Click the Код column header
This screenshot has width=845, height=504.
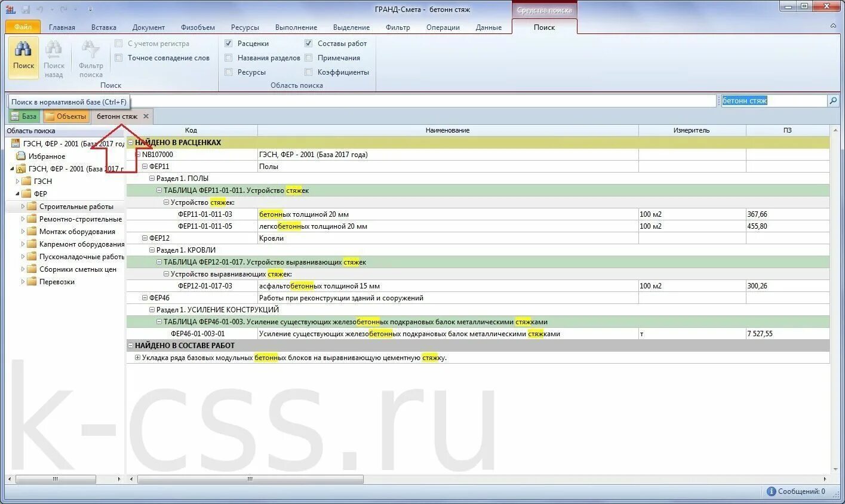191,130
